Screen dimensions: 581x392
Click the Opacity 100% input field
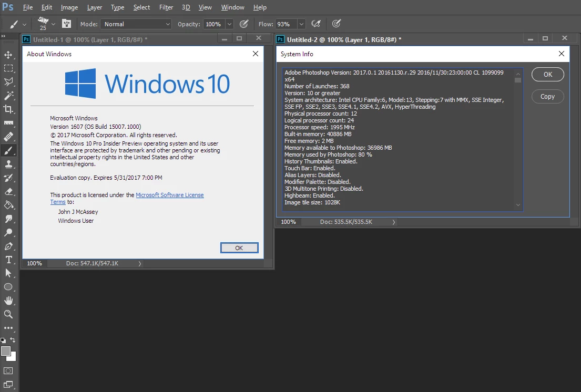214,24
